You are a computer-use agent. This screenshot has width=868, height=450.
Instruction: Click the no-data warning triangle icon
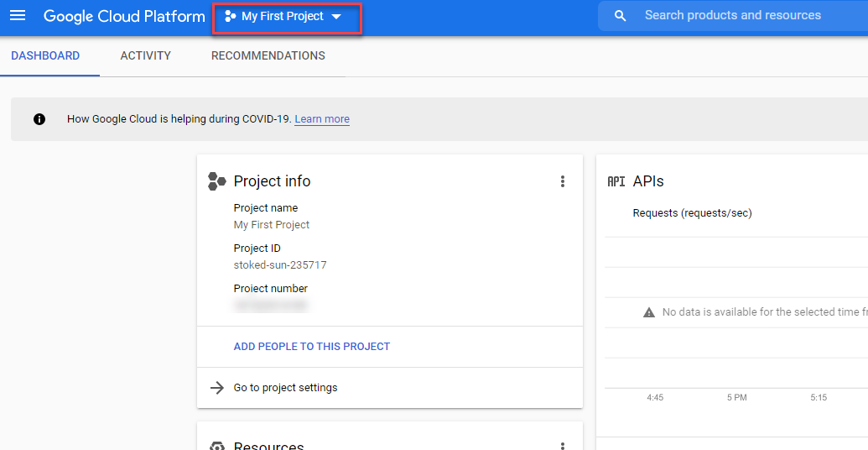point(648,312)
